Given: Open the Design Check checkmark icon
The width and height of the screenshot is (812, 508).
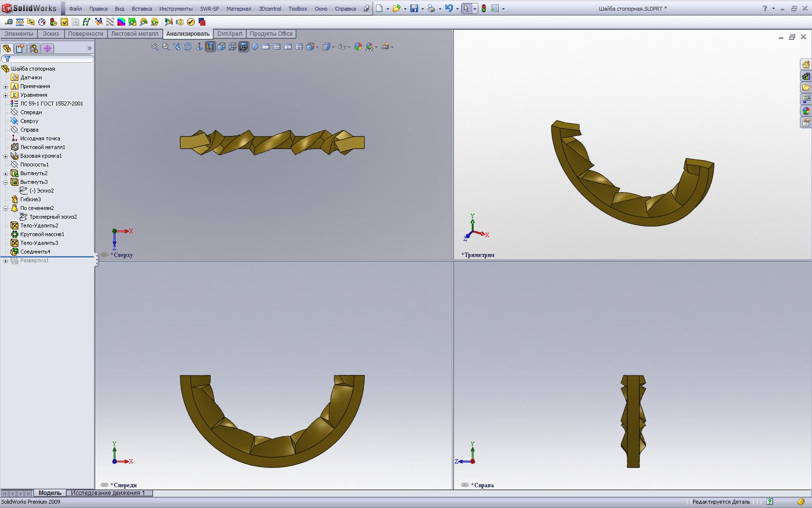Looking at the screenshot, I should click(189, 22).
